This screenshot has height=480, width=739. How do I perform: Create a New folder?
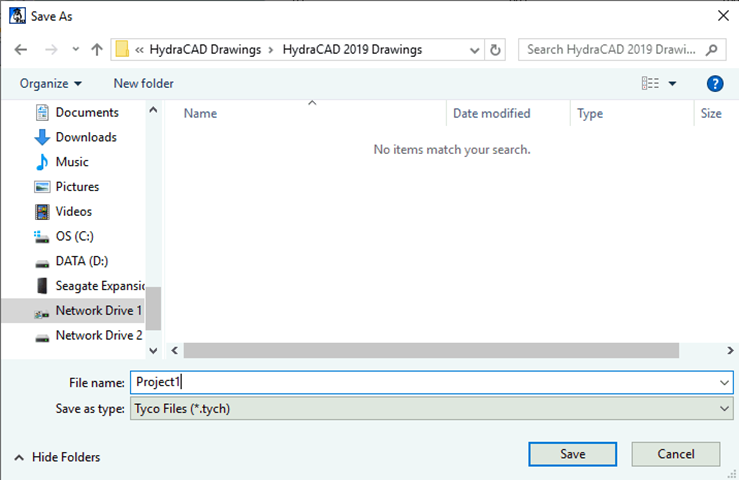pyautogui.click(x=143, y=83)
